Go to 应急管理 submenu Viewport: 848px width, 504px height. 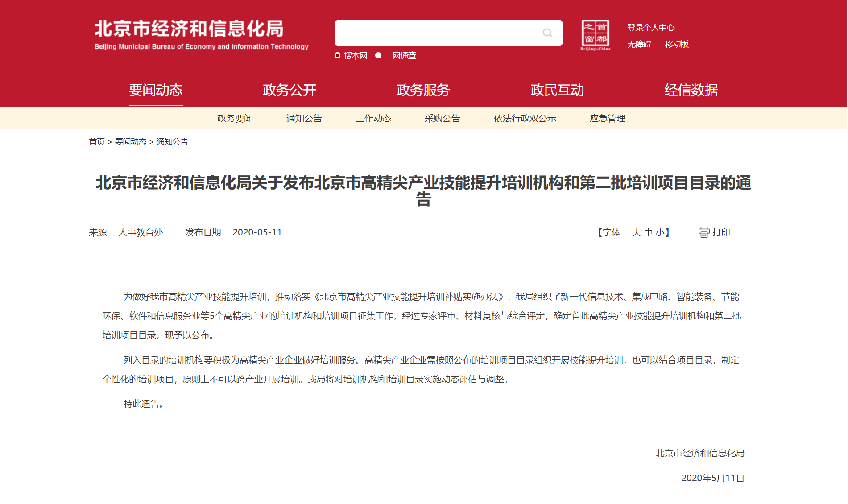608,118
